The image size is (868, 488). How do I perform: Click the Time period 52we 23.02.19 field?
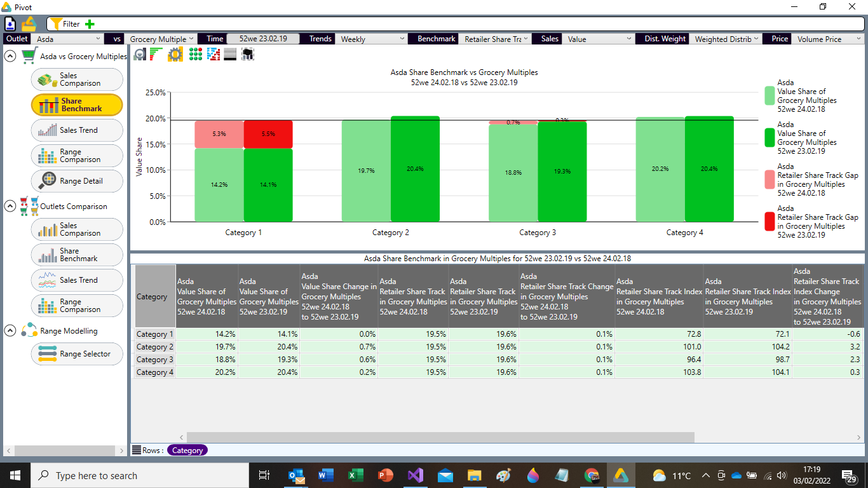[x=263, y=39]
